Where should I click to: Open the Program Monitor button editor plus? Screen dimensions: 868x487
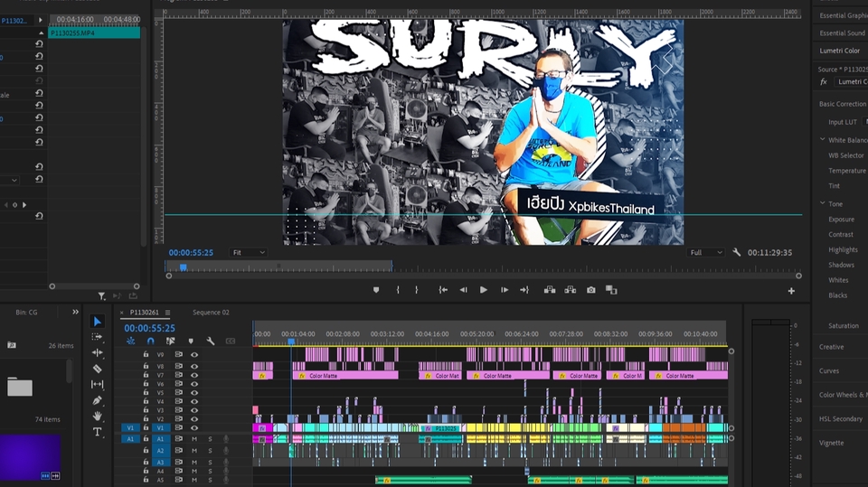click(791, 291)
